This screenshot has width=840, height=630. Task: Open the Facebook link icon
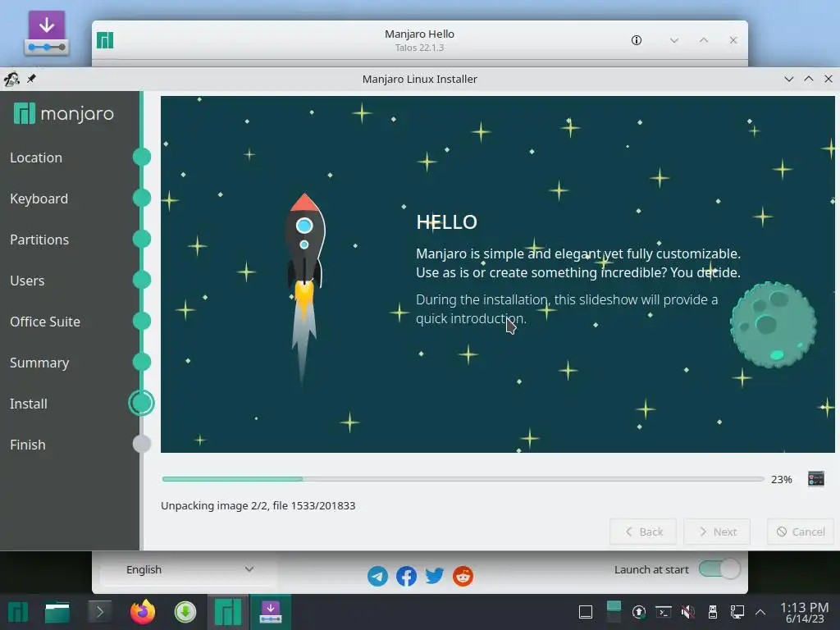pos(406,577)
